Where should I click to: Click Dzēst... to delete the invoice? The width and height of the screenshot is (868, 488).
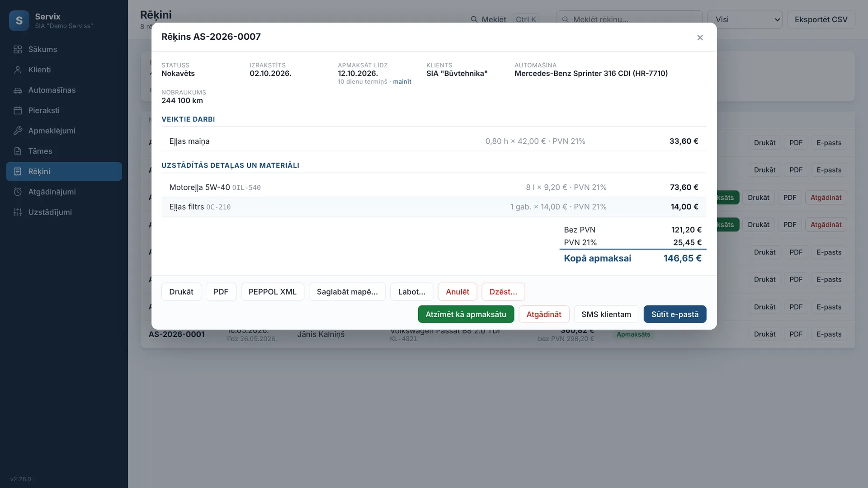click(x=503, y=292)
